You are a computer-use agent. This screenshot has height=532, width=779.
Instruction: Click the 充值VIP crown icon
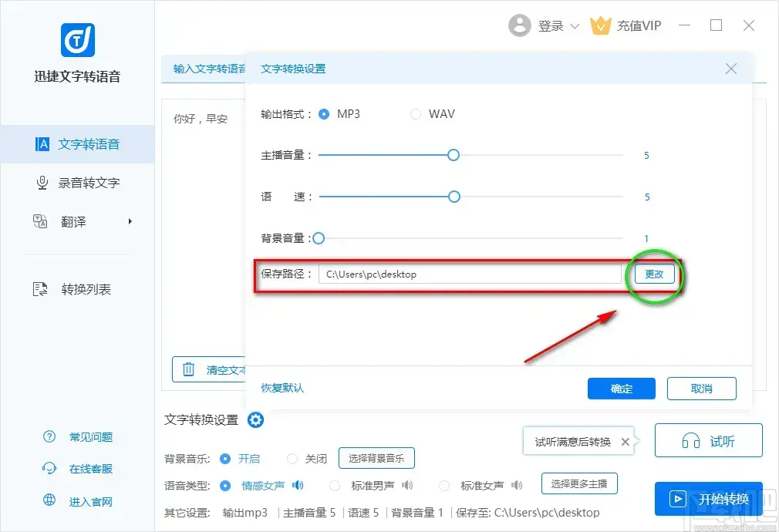tap(600, 26)
